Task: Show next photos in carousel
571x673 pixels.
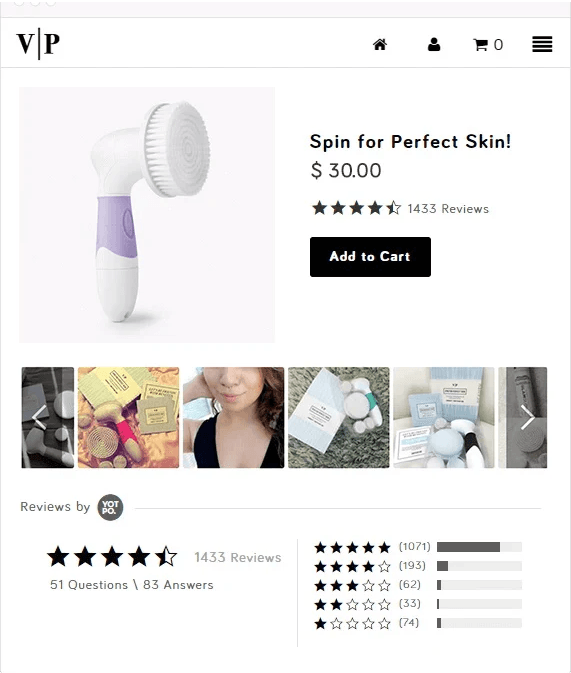Action: coord(527,417)
